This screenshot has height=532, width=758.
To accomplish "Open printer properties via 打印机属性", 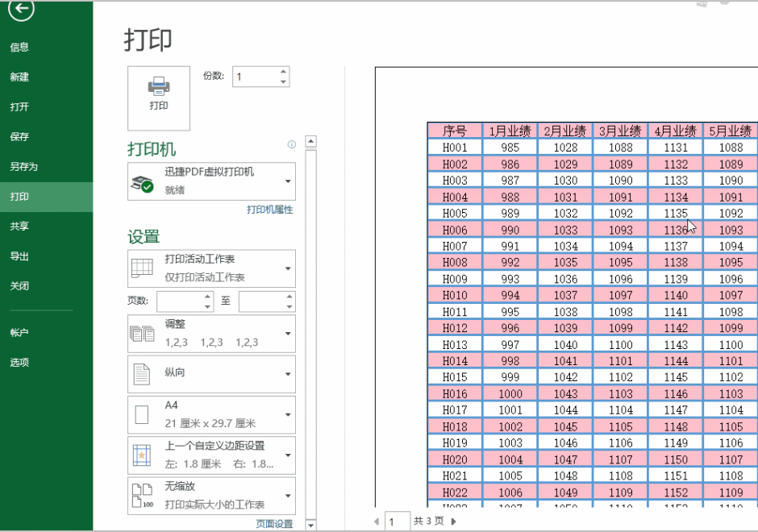I will (270, 210).
